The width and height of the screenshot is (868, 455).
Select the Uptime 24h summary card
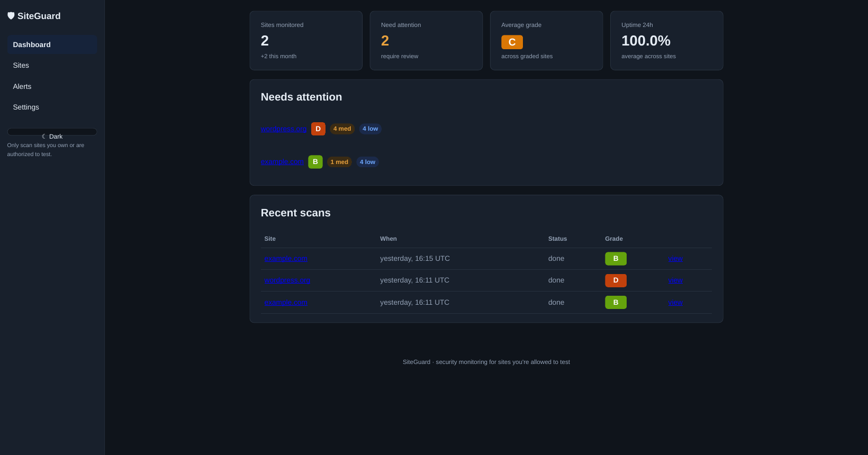tap(667, 41)
